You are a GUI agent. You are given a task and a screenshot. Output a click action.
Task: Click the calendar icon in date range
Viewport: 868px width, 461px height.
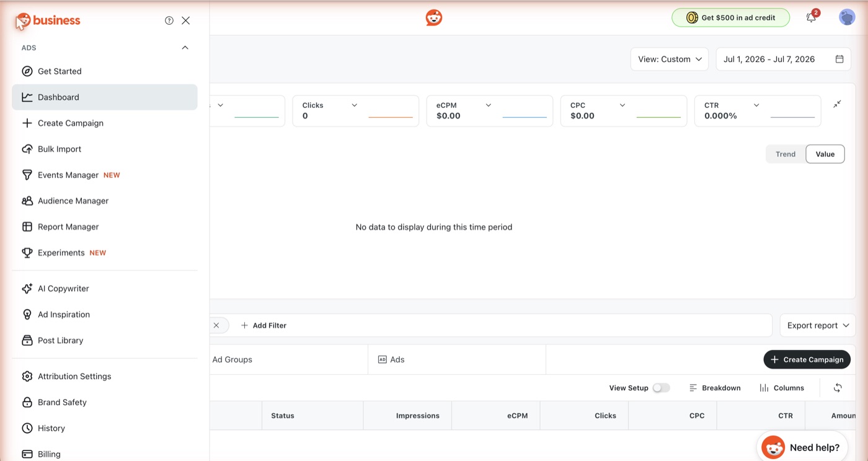pyautogui.click(x=839, y=59)
